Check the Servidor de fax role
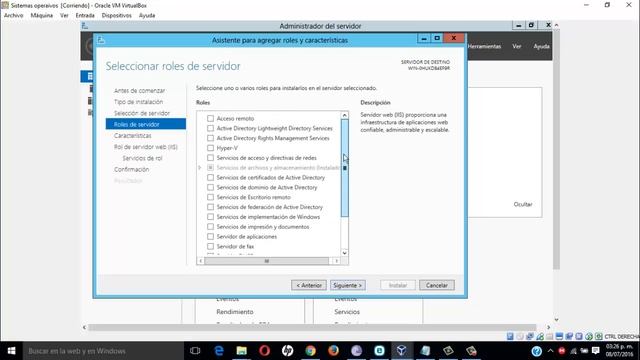 coord(210,246)
